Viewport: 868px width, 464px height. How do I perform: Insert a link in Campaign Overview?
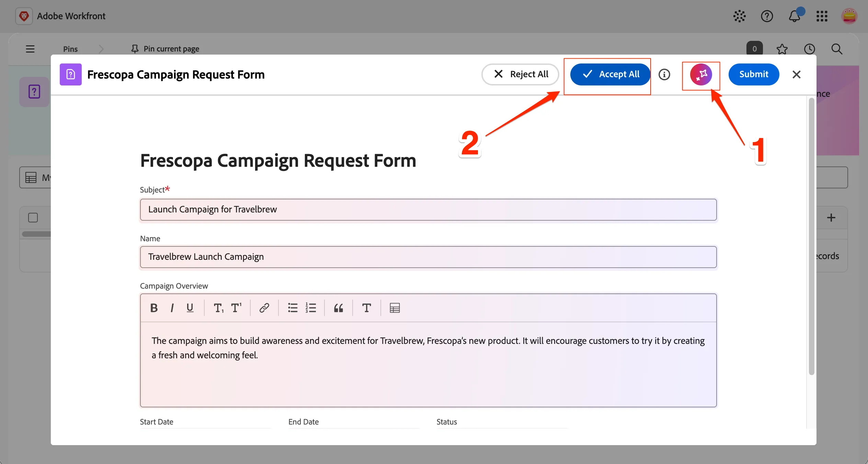coord(264,308)
